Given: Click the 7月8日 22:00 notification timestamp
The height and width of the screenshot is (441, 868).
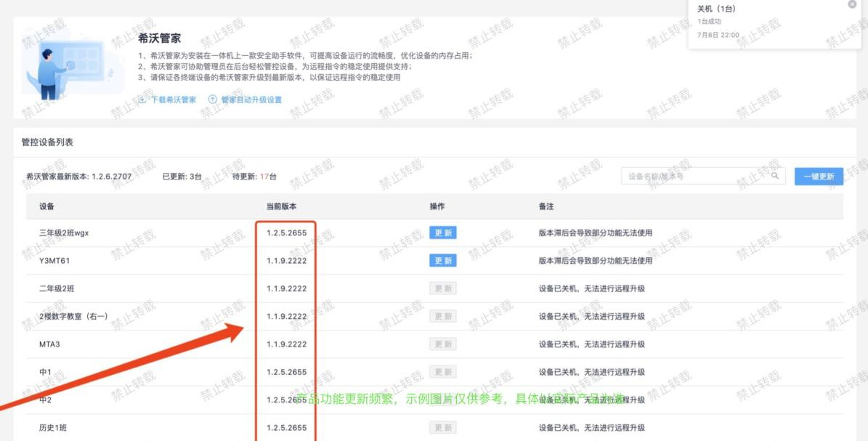Looking at the screenshot, I should 718,34.
